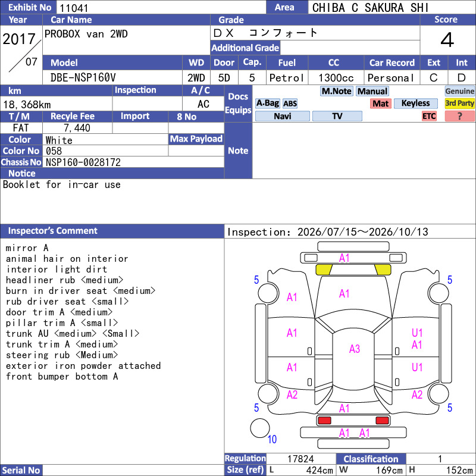This screenshot has width=476, height=476.
Task: Click the Serial No label
Action: (x=21, y=470)
